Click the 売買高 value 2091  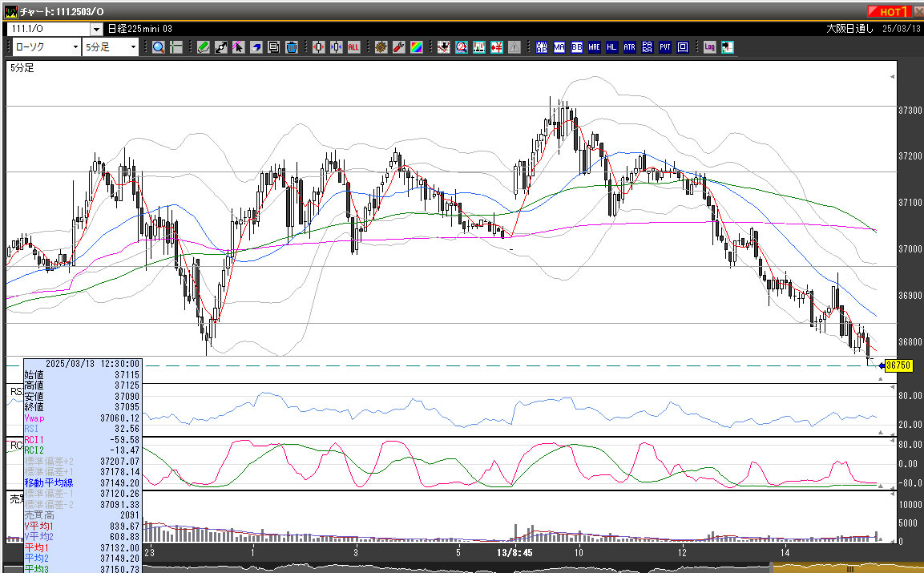(x=129, y=515)
